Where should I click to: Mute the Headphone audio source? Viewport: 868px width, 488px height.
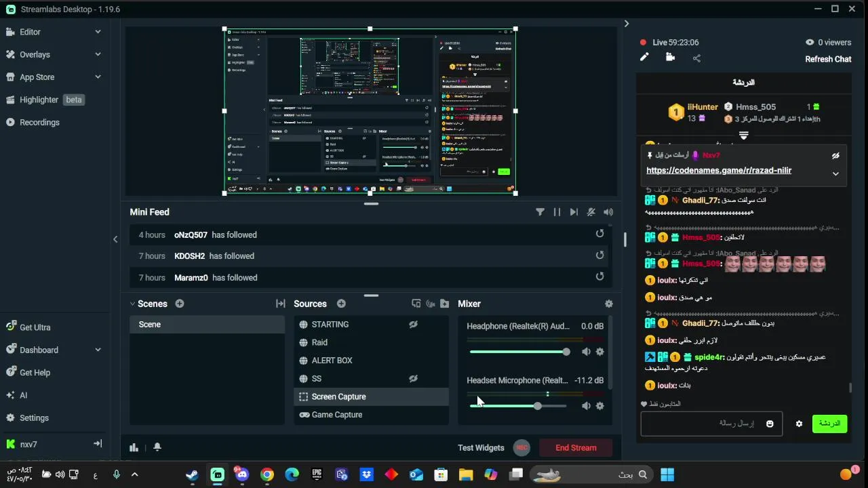click(x=586, y=352)
